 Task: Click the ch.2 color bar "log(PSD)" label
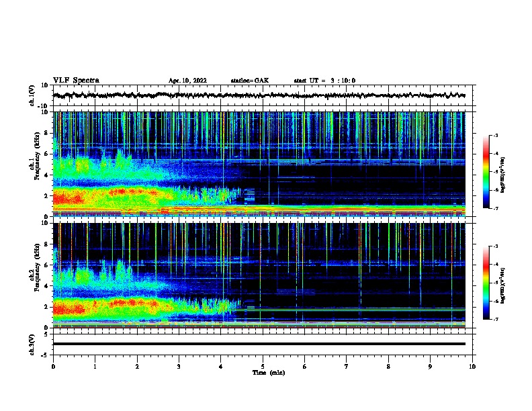click(x=502, y=285)
